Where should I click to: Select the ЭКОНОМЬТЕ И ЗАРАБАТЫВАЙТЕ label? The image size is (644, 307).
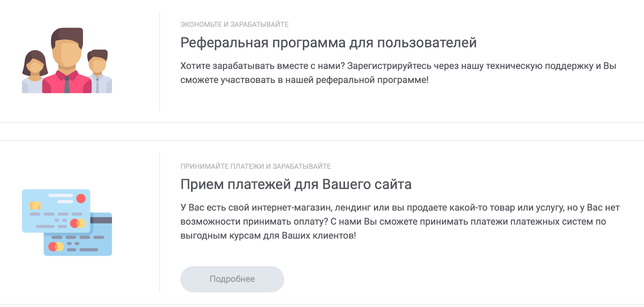pyautogui.click(x=234, y=24)
